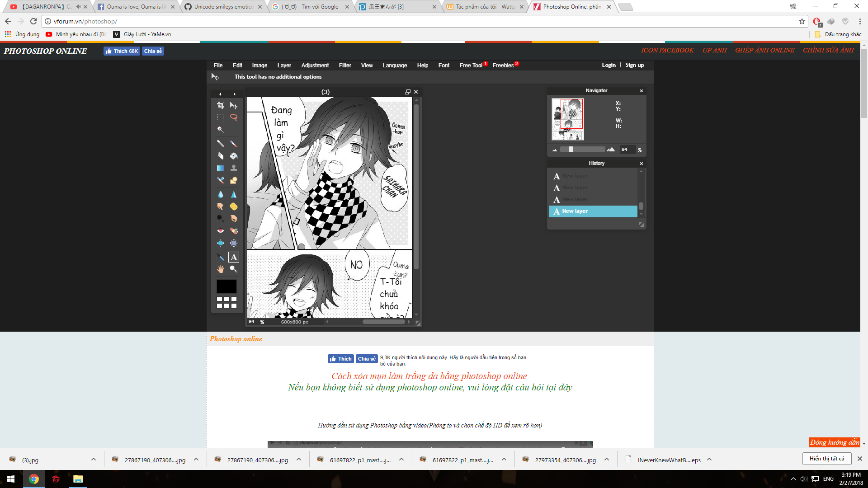Screen dimensions: 868x488
Task: Bookmark page with star icon
Action: click(802, 21)
